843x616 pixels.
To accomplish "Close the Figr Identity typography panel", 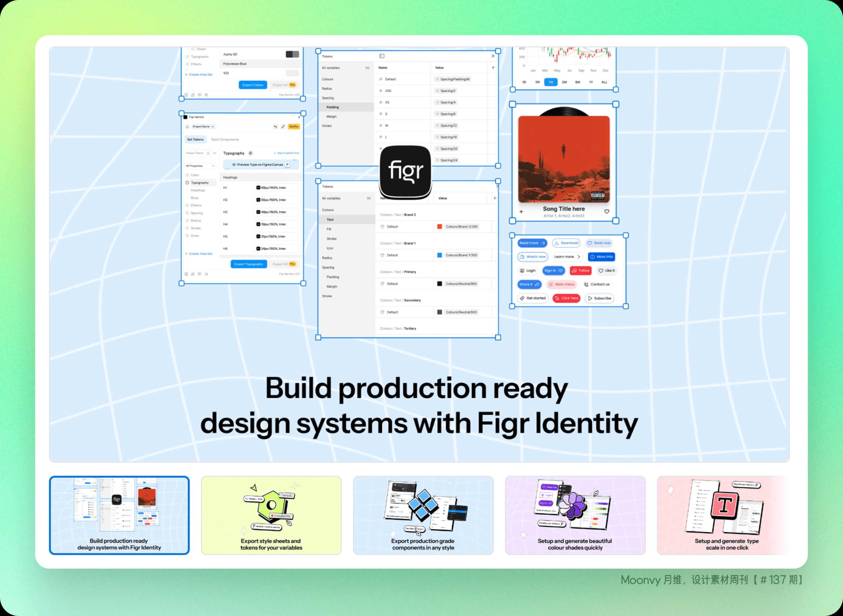I will pos(299,117).
